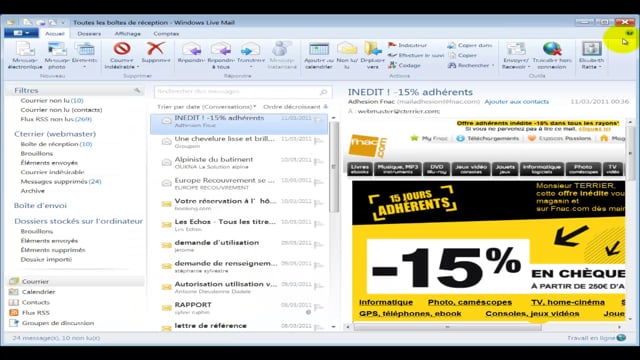
Task: Switch to the Affichage ribbon tab
Action: 127,33
